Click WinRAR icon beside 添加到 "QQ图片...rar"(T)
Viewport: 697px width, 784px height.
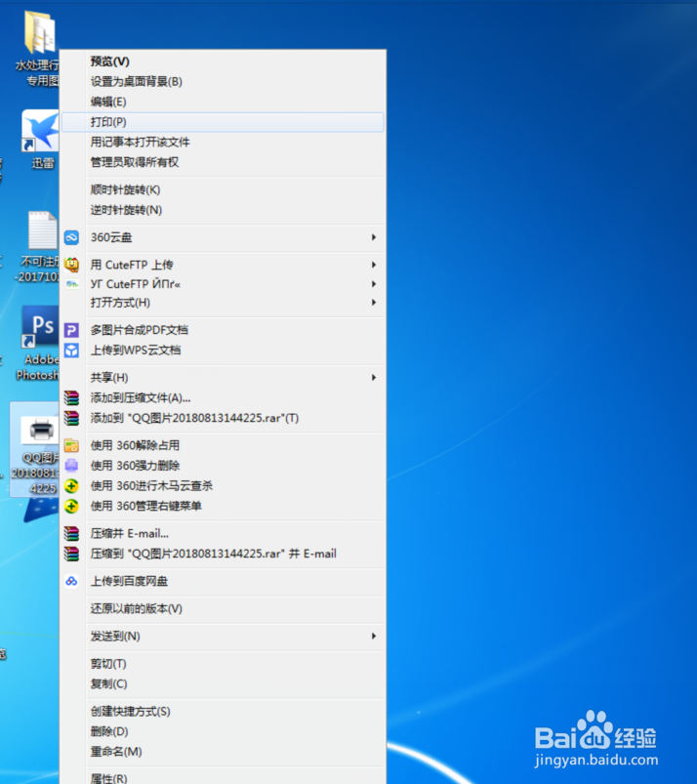71,418
